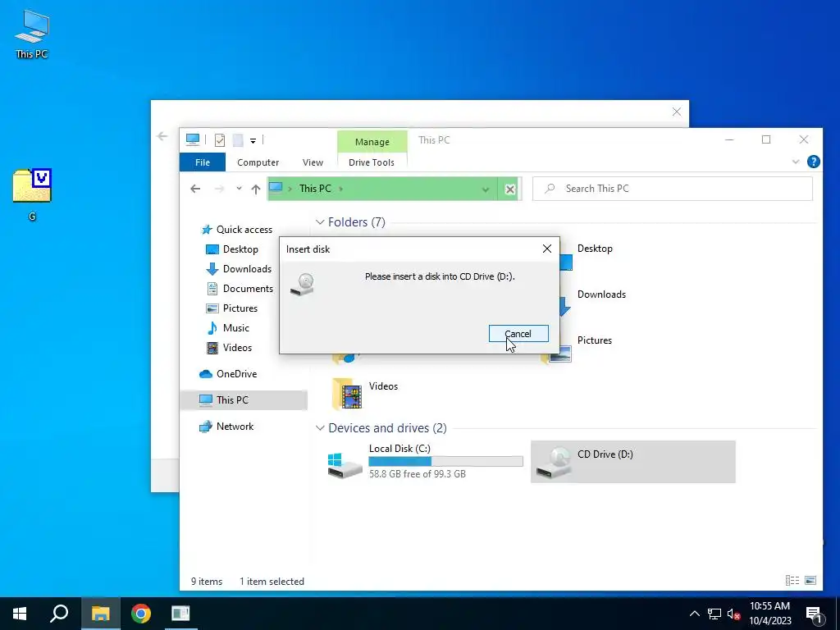
Task: Launch Google Chrome from the taskbar
Action: 141,614
